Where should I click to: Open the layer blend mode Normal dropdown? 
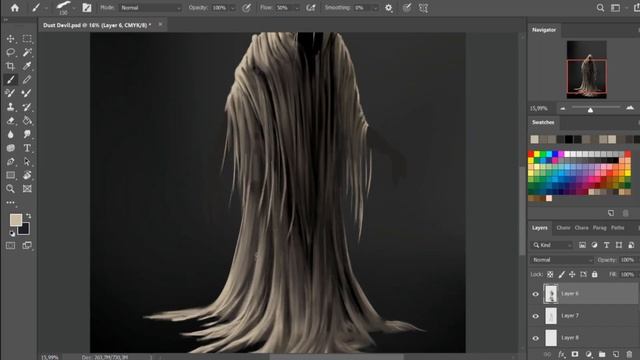click(562, 260)
